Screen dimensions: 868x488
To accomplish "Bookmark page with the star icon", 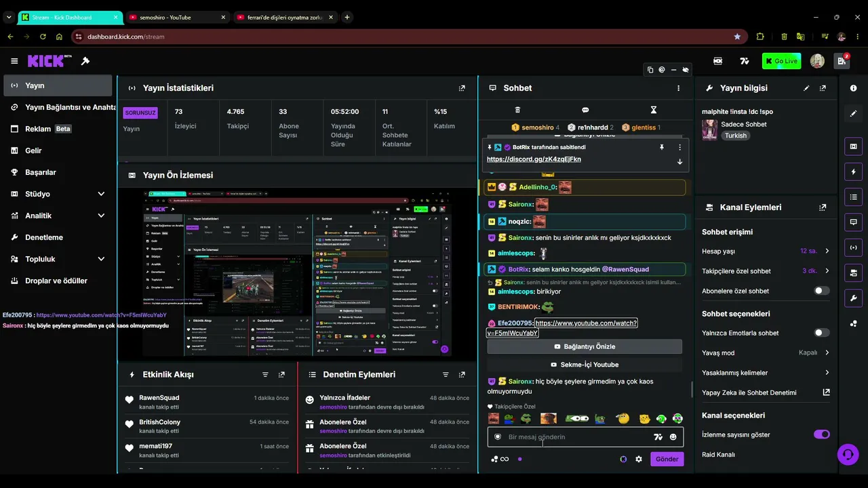I will click(737, 37).
